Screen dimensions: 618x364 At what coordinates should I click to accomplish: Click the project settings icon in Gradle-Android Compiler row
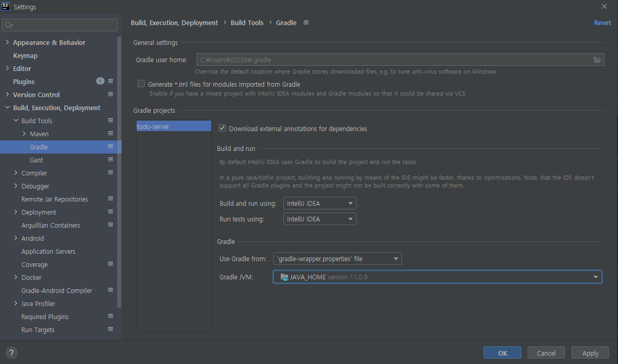tap(110, 290)
